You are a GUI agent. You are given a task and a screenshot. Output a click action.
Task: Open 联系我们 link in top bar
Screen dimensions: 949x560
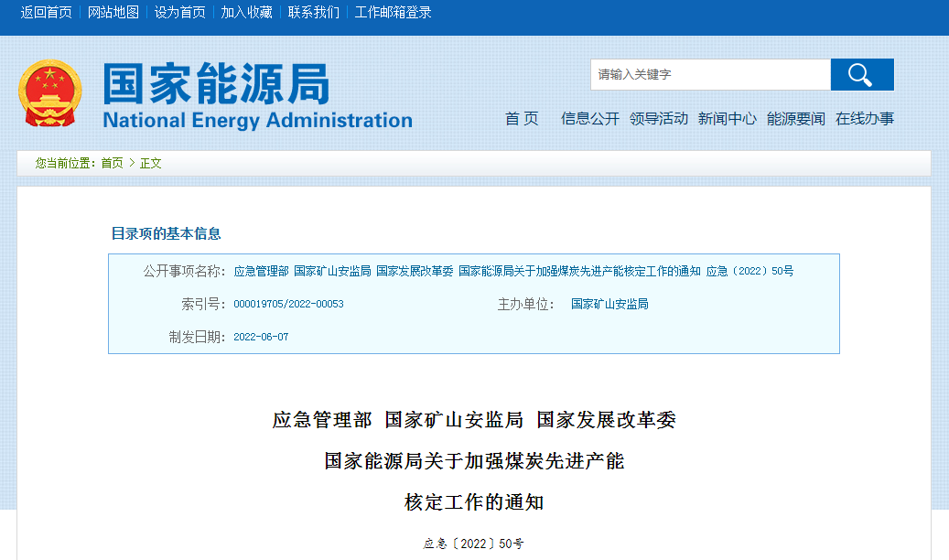click(x=314, y=12)
